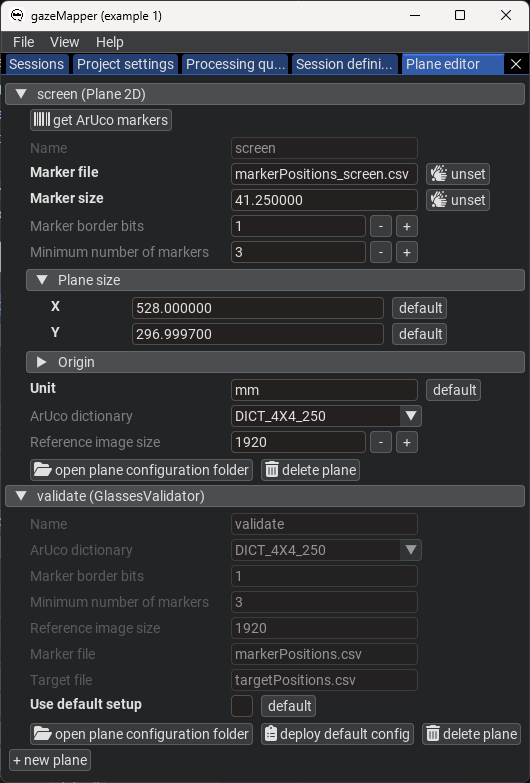Click the markerPositions.csv field
The image size is (530, 783).
tap(324, 654)
